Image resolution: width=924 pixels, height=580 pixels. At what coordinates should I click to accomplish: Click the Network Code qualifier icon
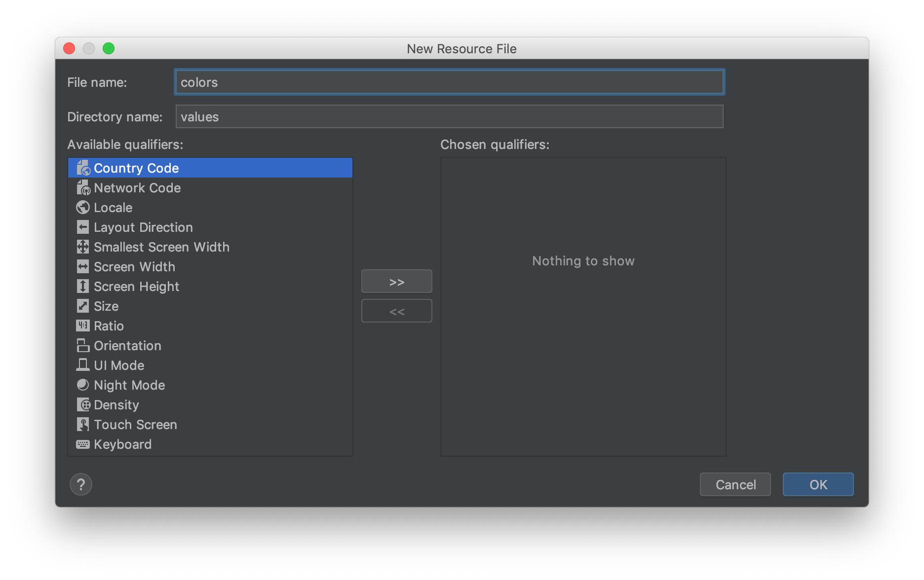(x=83, y=187)
